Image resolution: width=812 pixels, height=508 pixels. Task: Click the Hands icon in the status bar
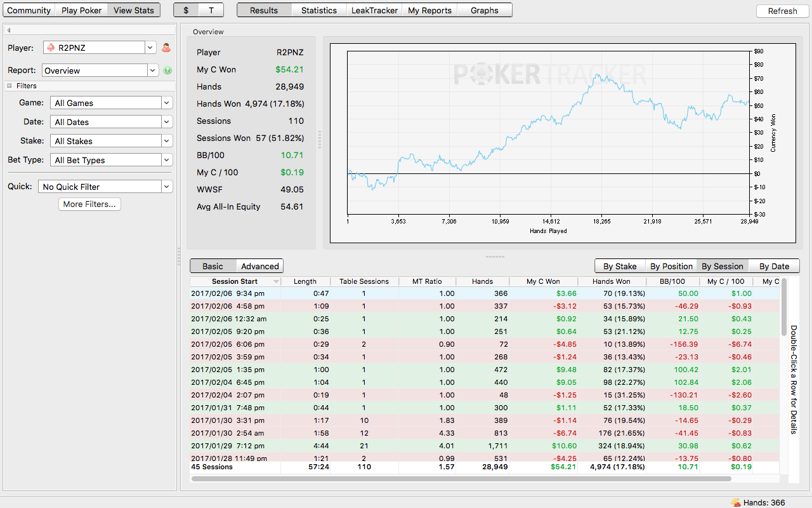pyautogui.click(x=736, y=502)
